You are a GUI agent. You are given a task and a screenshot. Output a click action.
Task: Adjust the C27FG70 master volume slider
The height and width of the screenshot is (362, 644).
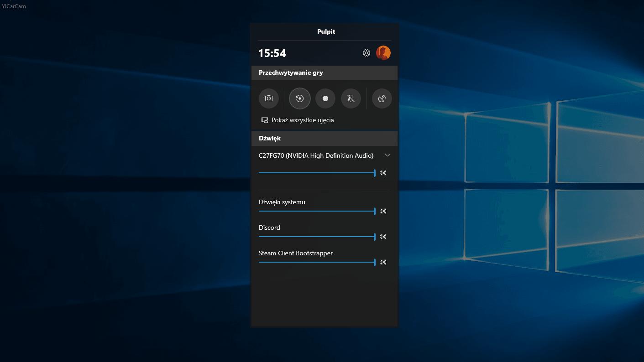[x=317, y=173]
